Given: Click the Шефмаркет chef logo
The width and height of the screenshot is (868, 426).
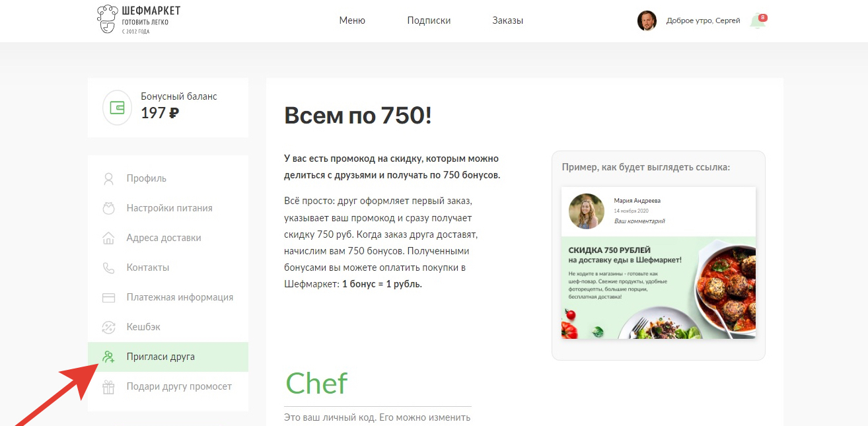Looking at the screenshot, I should pyautogui.click(x=138, y=20).
